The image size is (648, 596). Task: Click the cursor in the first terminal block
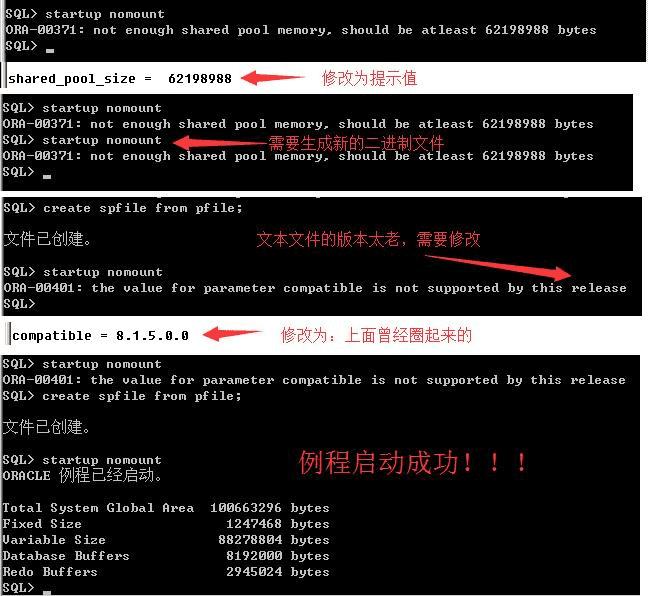pos(50,51)
